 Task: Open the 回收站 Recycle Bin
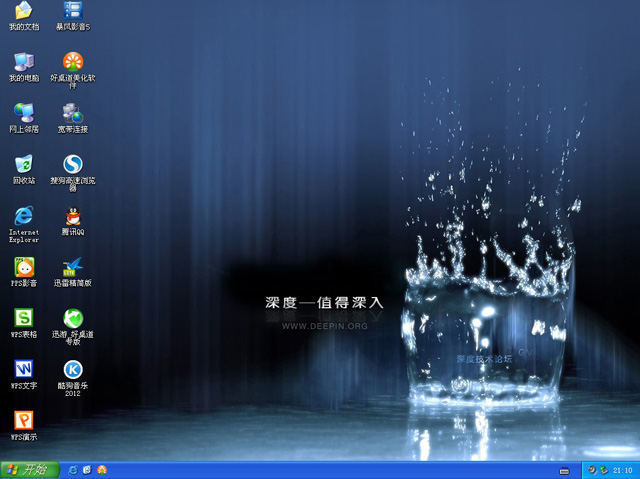click(x=23, y=164)
